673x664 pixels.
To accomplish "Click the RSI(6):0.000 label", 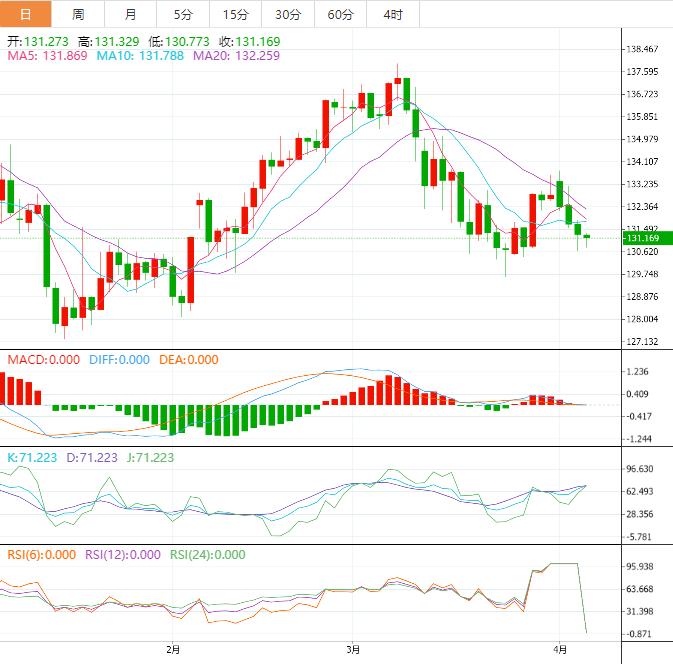I will tap(42, 555).
